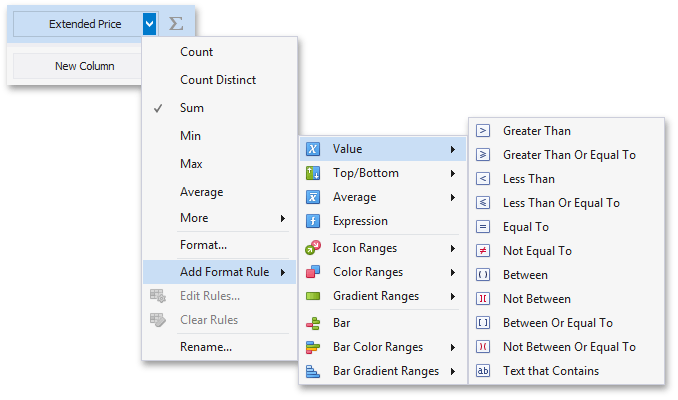This screenshot has width=678, height=400.
Task: Open the Format... menu entry
Action: point(203,245)
